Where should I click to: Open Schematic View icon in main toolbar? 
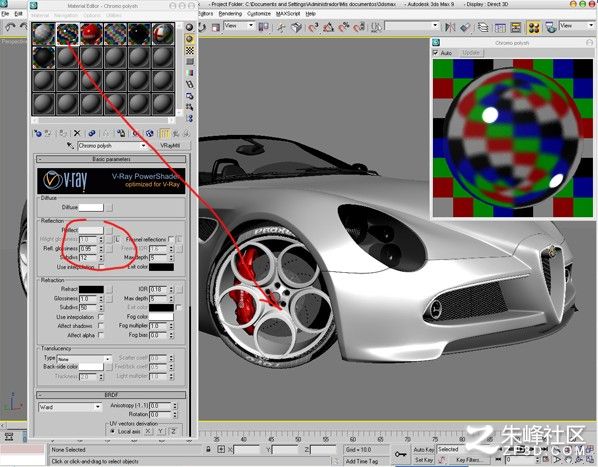click(x=516, y=27)
